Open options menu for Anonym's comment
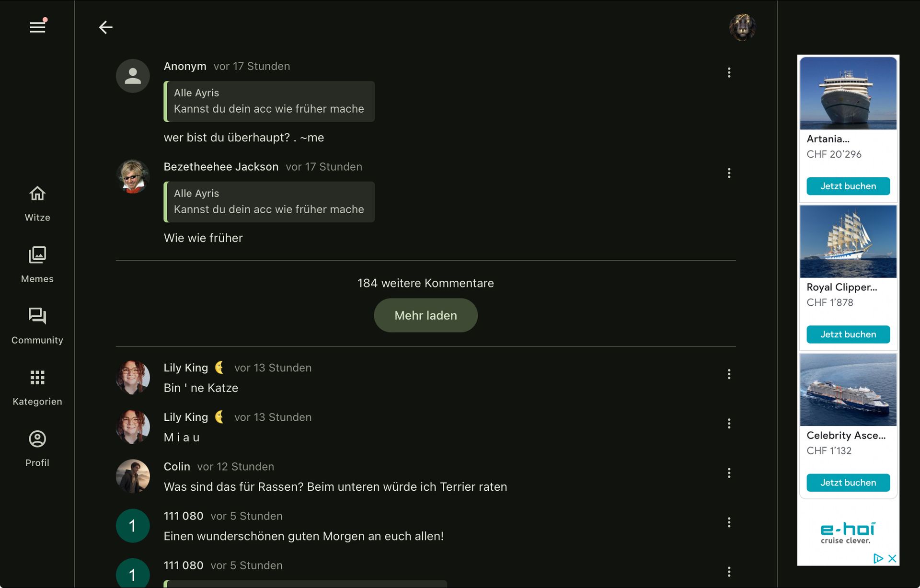This screenshot has width=920, height=588. coord(729,72)
